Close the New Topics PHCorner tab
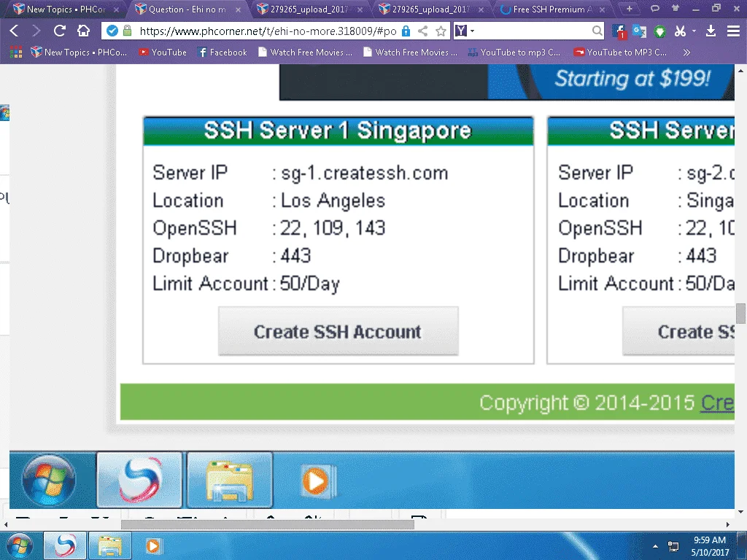 [116, 9]
